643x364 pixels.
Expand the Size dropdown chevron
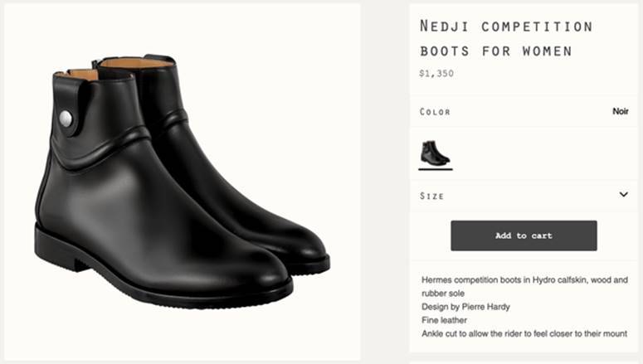click(x=624, y=195)
